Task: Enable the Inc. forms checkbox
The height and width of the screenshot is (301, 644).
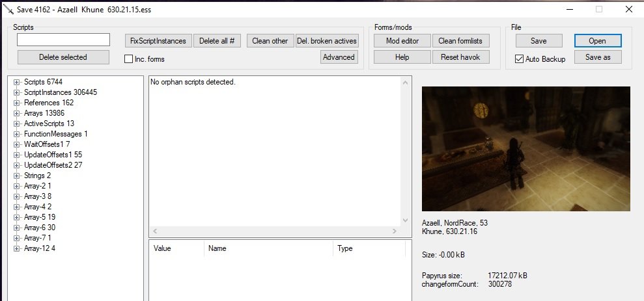Action: click(x=128, y=59)
